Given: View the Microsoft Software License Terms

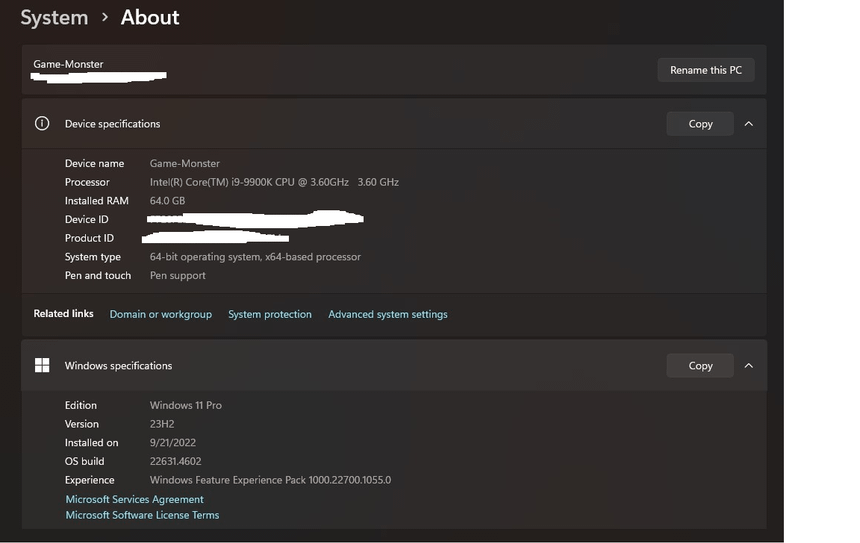Looking at the screenshot, I should point(142,515).
